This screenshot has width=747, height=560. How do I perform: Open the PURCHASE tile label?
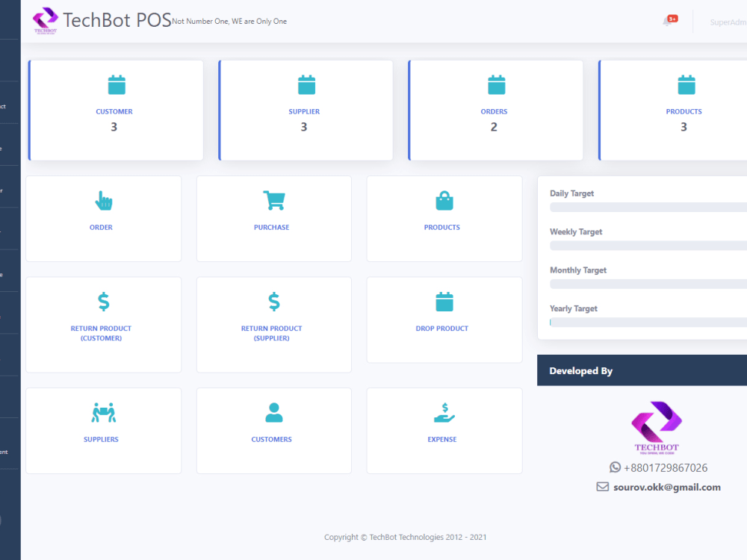pos(272,228)
